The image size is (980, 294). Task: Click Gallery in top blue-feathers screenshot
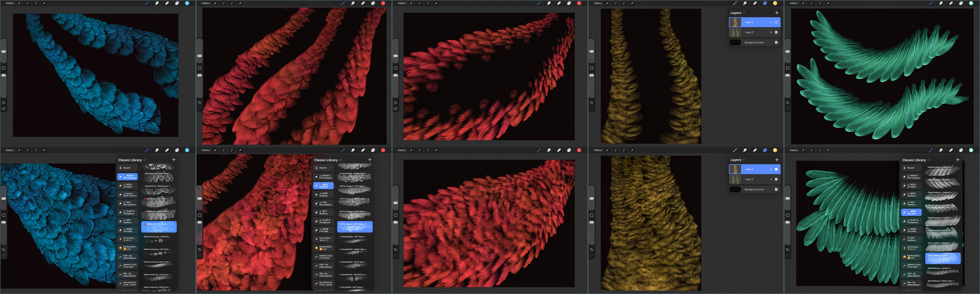point(10,3)
